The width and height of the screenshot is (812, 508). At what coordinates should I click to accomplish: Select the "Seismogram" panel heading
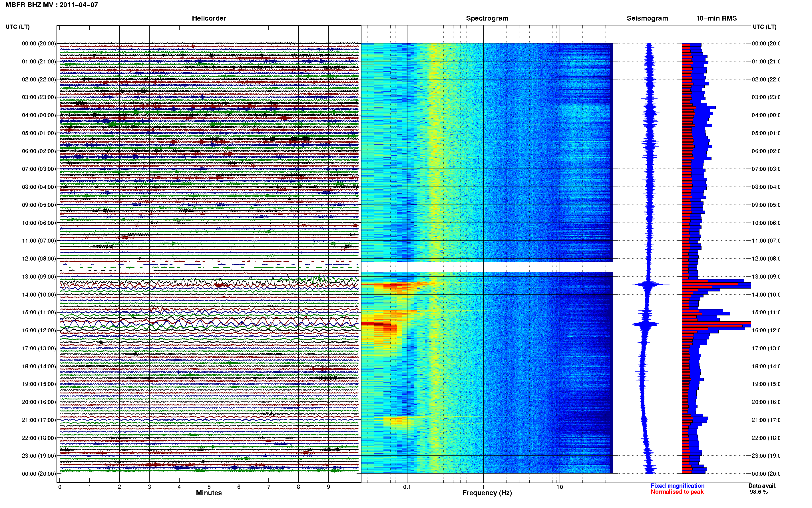pos(647,19)
